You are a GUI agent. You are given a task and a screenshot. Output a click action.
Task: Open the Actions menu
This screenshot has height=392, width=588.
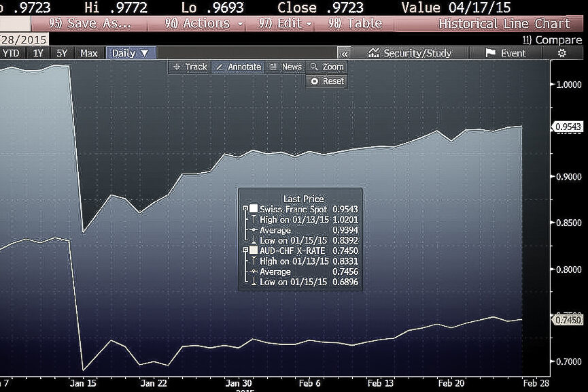pos(204,23)
